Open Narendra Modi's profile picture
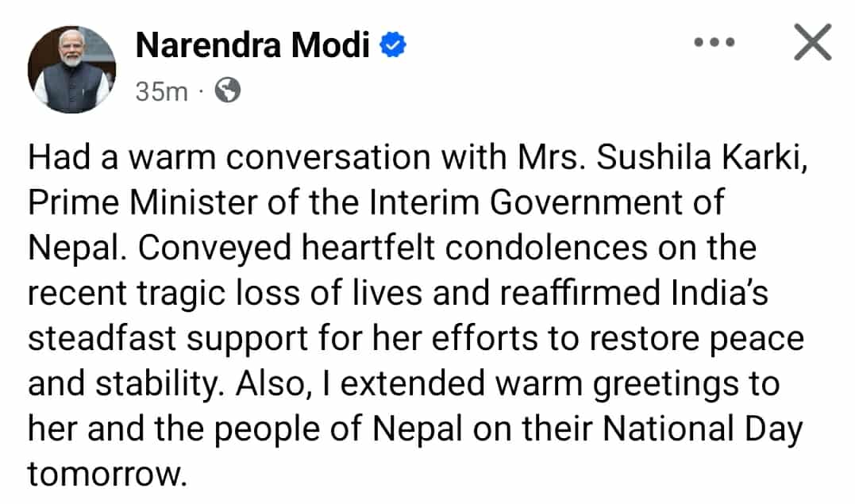 [72, 70]
